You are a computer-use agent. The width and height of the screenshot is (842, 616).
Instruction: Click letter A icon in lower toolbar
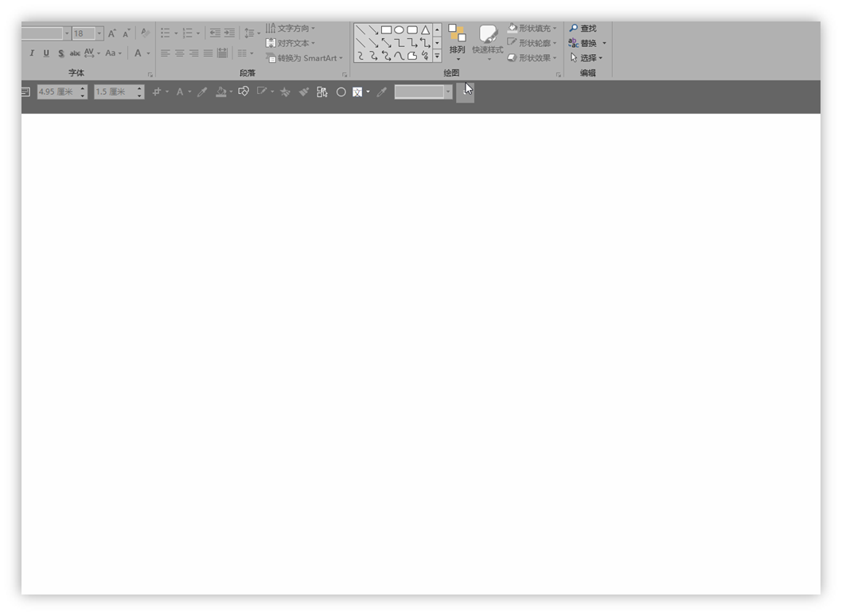pos(180,92)
